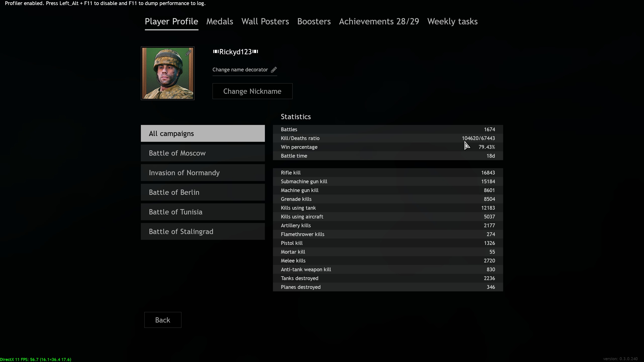This screenshot has height=362, width=644.
Task: Click the Change name decorator link
Action: click(240, 70)
